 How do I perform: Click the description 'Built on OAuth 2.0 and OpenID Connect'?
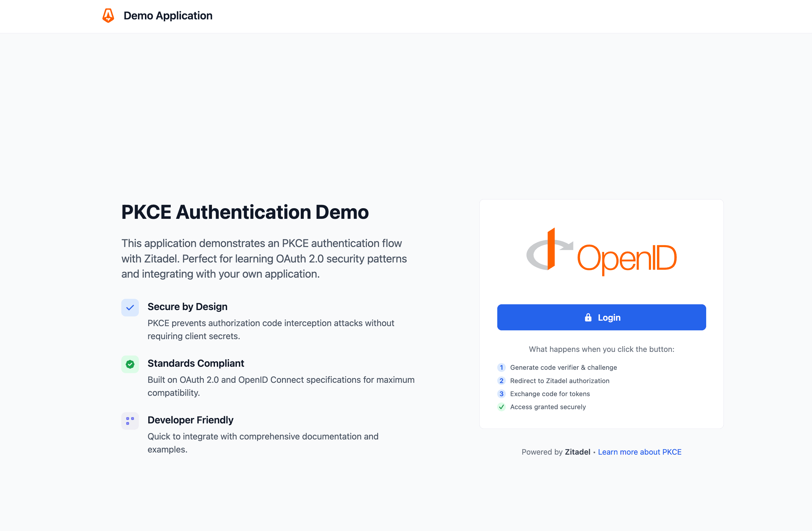tap(281, 386)
